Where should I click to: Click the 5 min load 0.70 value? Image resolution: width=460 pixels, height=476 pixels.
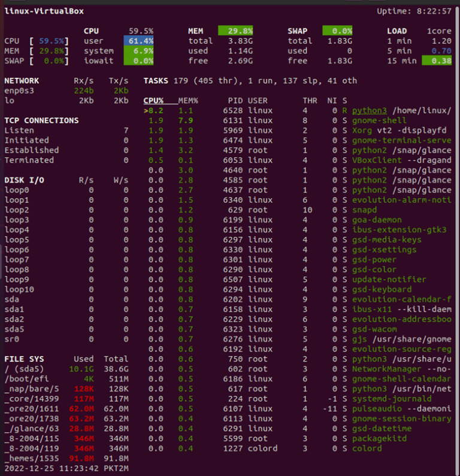click(441, 51)
